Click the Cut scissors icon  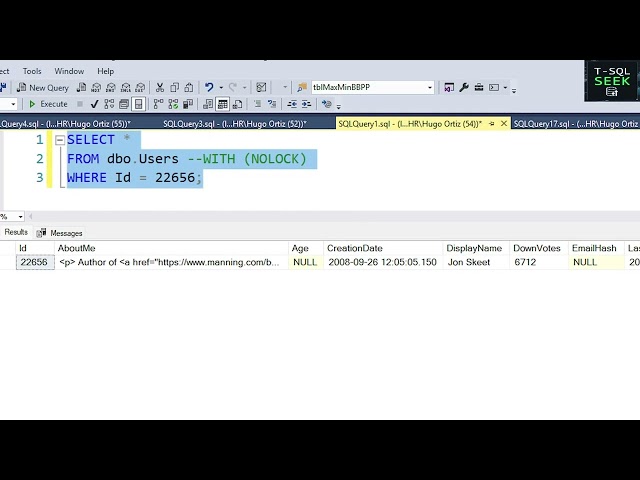click(x=160, y=87)
